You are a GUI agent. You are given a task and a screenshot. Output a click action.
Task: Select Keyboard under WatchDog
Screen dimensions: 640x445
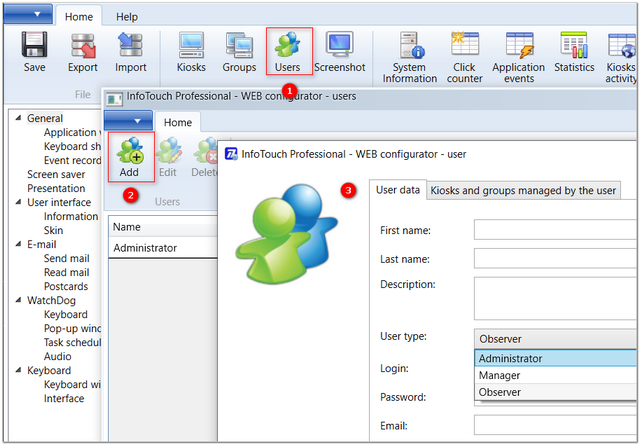pyautogui.click(x=66, y=314)
